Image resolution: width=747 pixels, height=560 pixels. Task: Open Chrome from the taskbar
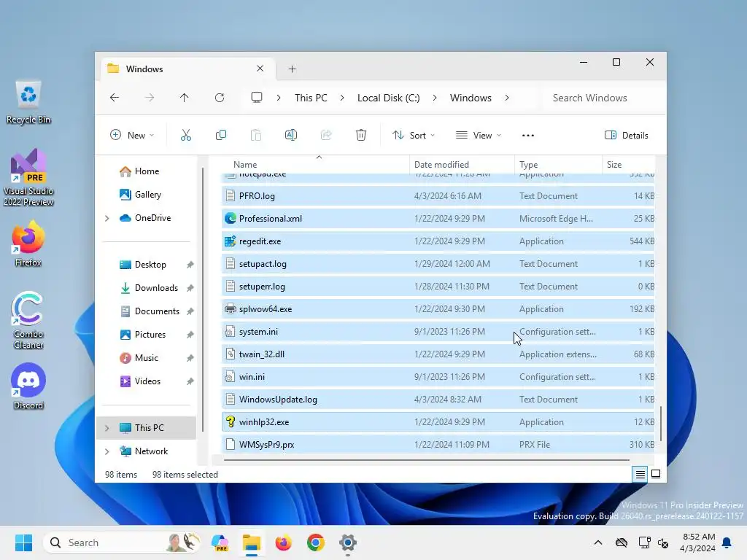pos(315,542)
